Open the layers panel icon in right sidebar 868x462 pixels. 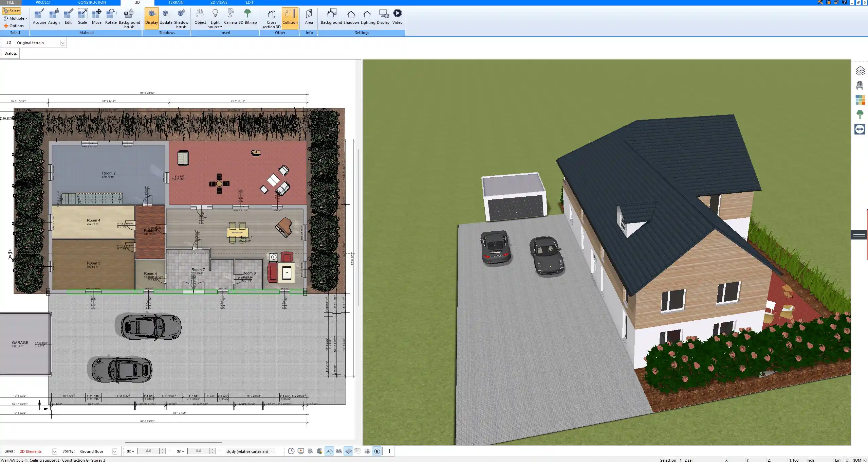click(860, 71)
